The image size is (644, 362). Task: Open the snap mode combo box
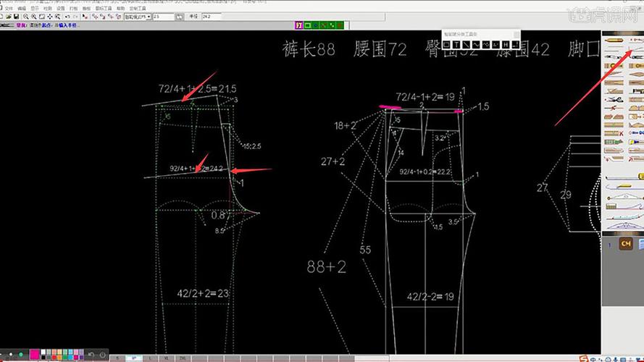click(137, 17)
